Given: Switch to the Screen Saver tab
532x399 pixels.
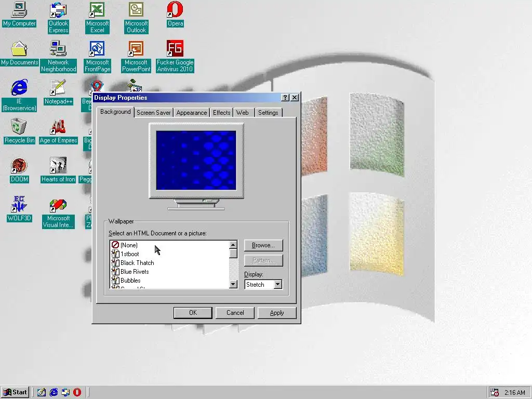Looking at the screenshot, I should coord(153,113).
